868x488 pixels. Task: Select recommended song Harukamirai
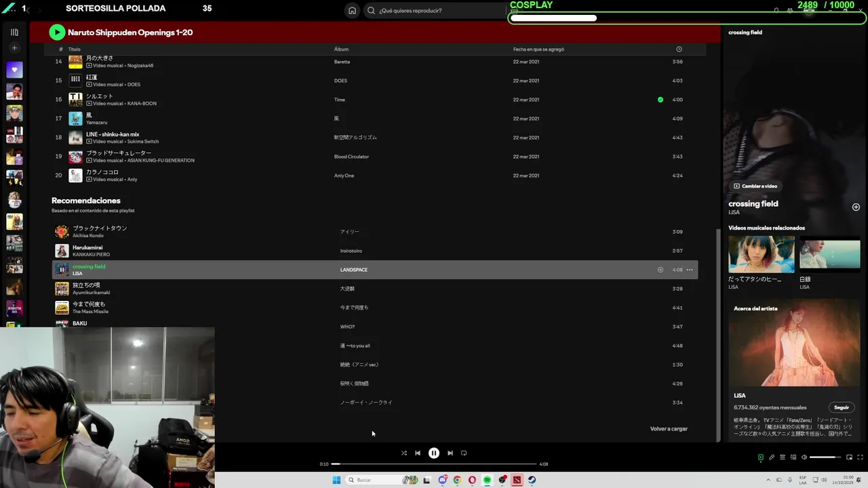click(375, 251)
